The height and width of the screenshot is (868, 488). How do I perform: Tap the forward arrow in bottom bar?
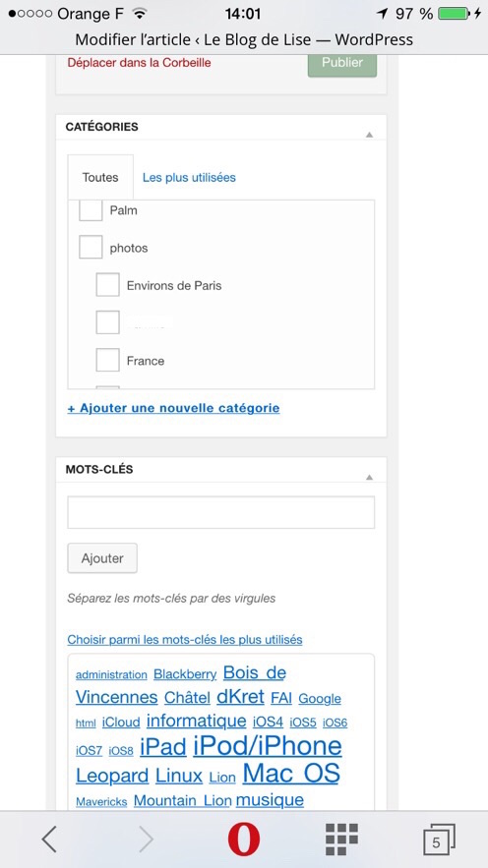(x=146, y=839)
